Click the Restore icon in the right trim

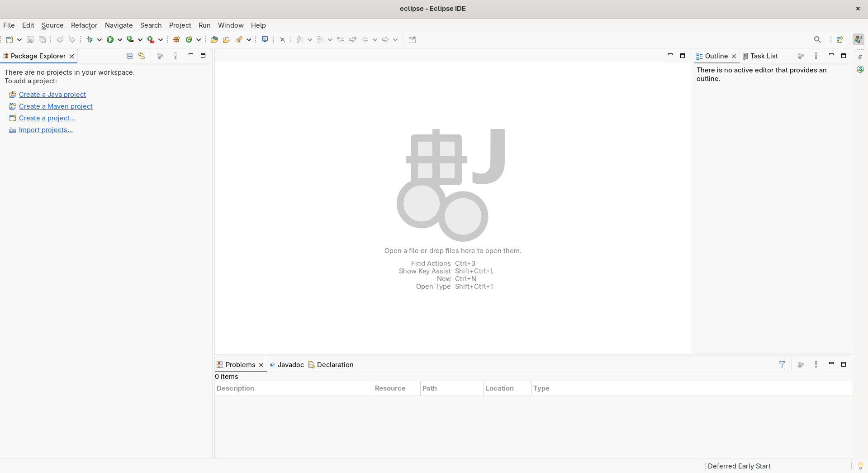860,57
